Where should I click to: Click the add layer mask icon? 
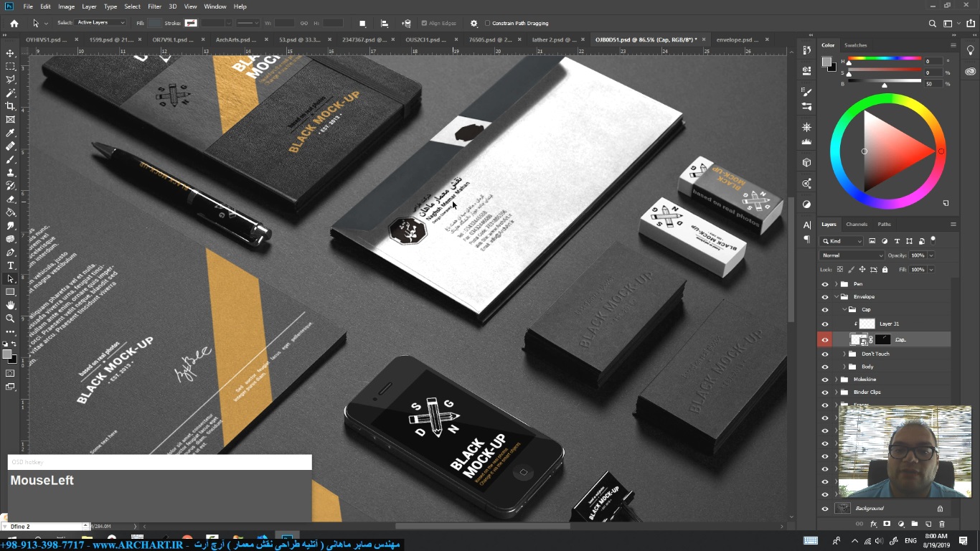pos(887,524)
